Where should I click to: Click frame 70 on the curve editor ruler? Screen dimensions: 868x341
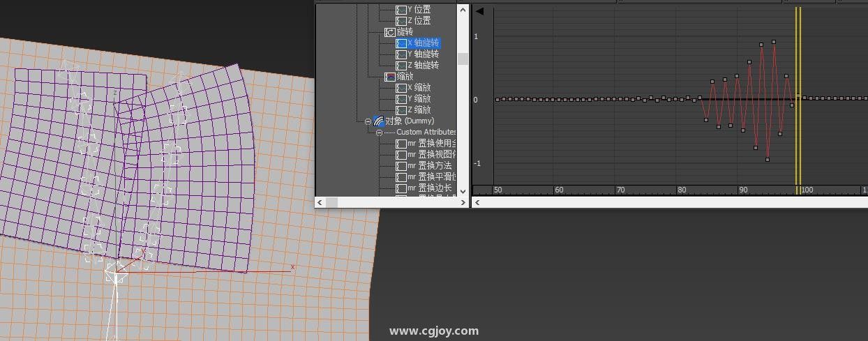click(620, 190)
